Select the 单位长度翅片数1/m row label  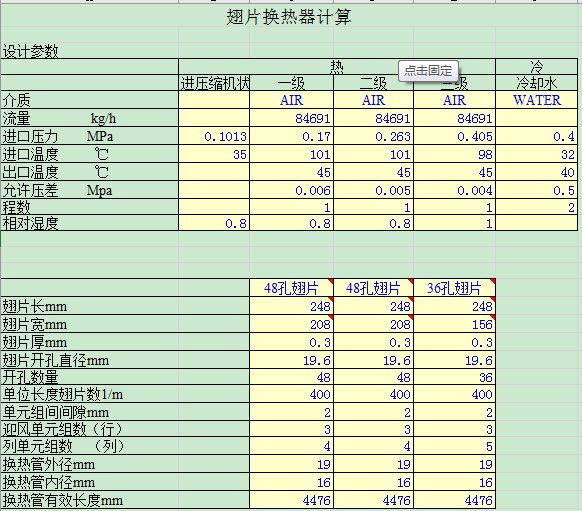125,394
